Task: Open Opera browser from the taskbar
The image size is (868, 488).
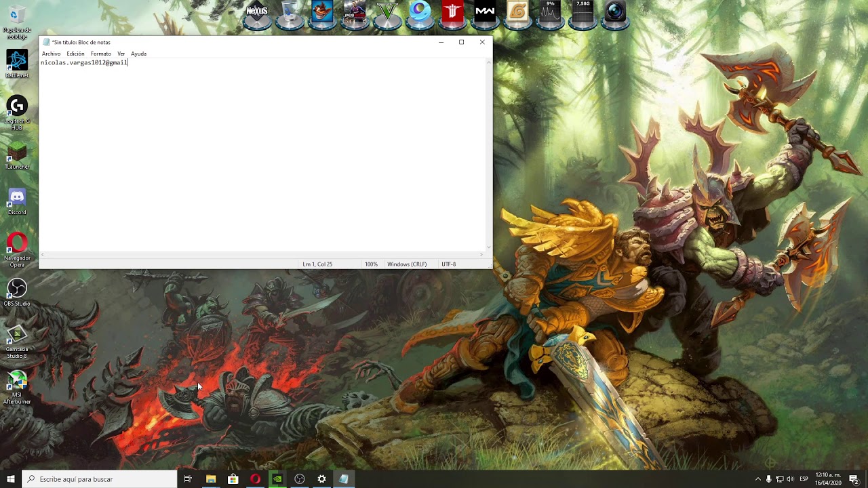Action: tap(255, 479)
